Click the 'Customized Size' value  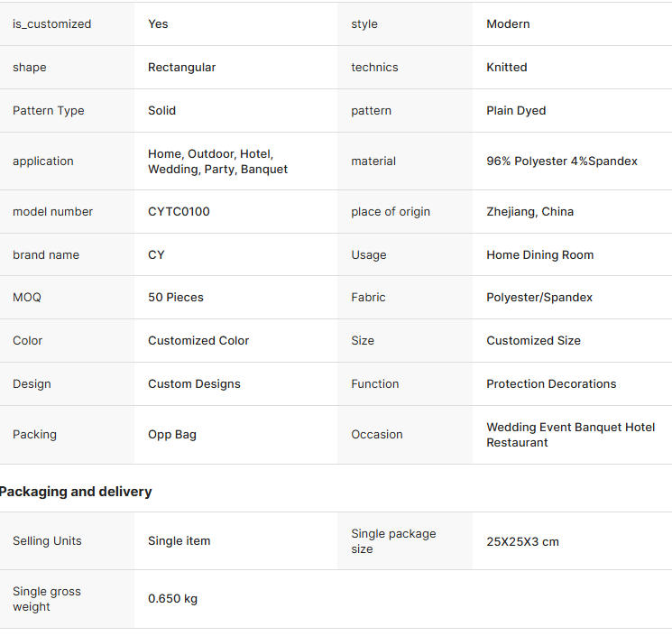(x=533, y=341)
